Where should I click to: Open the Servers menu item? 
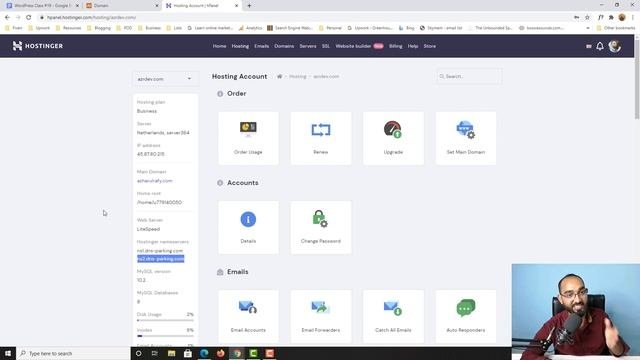[308, 46]
